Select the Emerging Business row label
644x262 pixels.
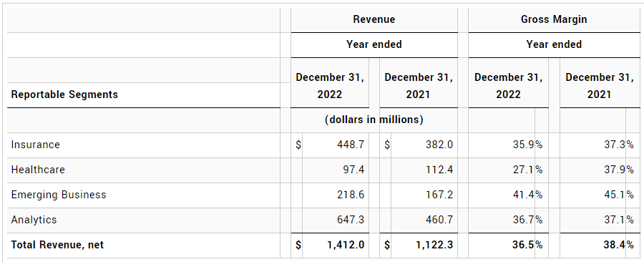click(59, 195)
